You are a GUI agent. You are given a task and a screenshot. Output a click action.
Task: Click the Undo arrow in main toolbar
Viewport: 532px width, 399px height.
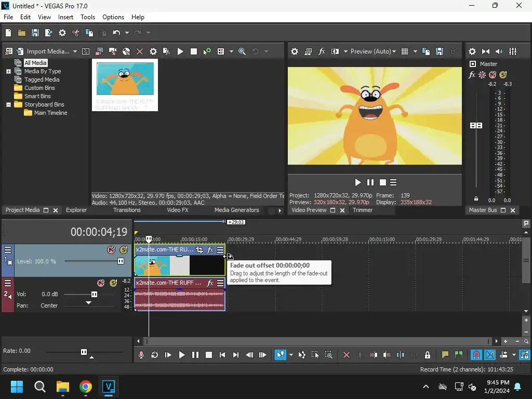(x=116, y=33)
